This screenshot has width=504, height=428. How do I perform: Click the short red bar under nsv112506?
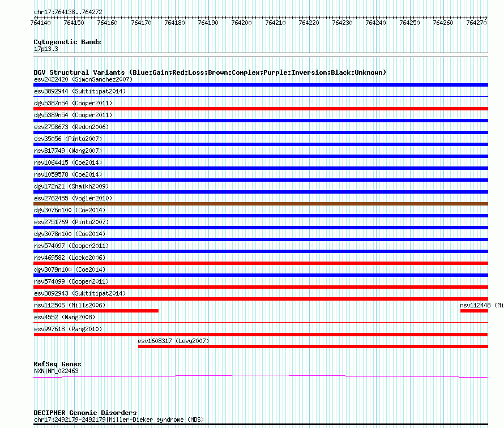tap(96, 311)
